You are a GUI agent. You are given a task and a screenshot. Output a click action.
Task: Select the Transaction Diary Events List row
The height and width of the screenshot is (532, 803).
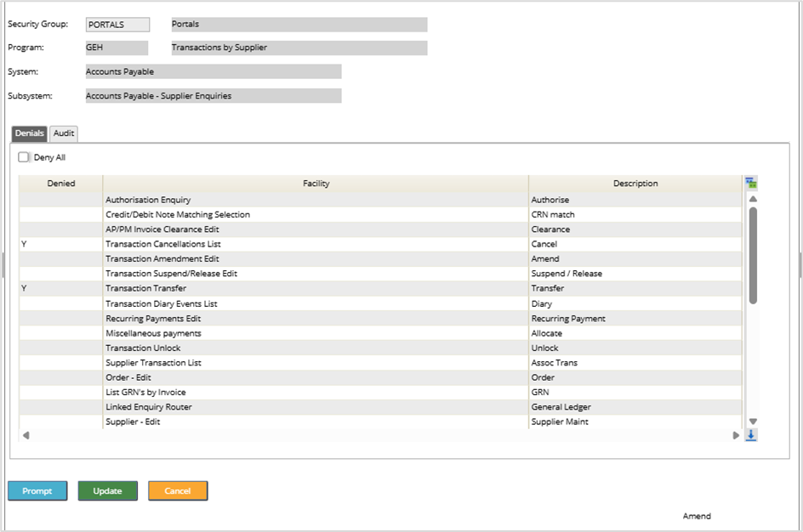click(380, 304)
